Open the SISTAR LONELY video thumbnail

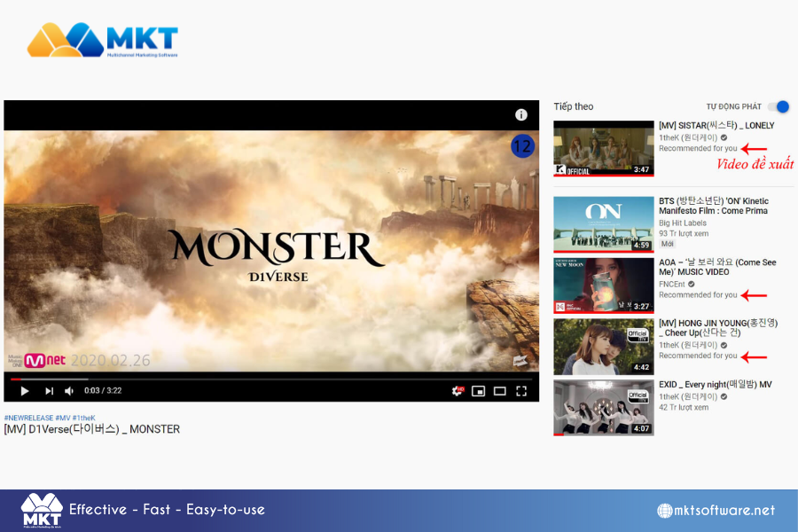click(604, 149)
